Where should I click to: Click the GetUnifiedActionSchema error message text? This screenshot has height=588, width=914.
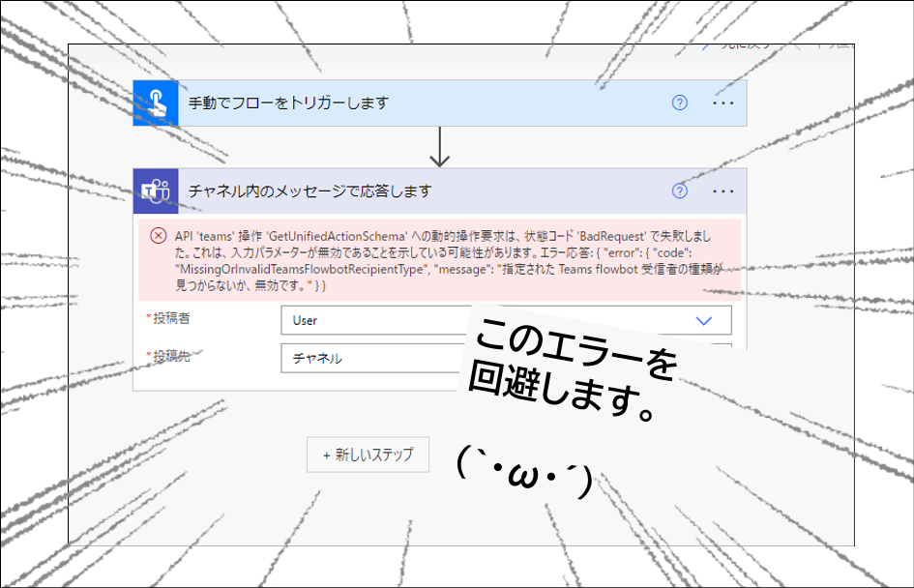[x=448, y=260]
